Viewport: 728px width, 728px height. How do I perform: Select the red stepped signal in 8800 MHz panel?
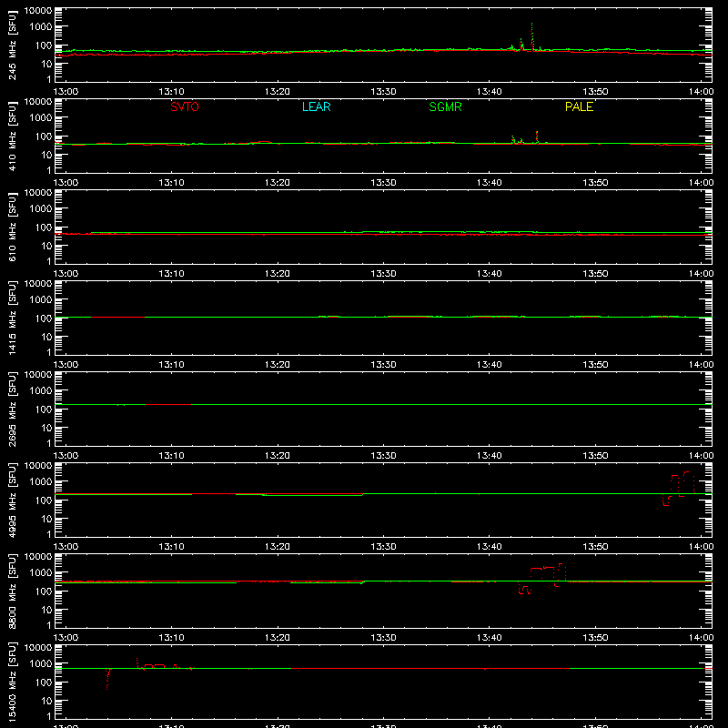542,579
